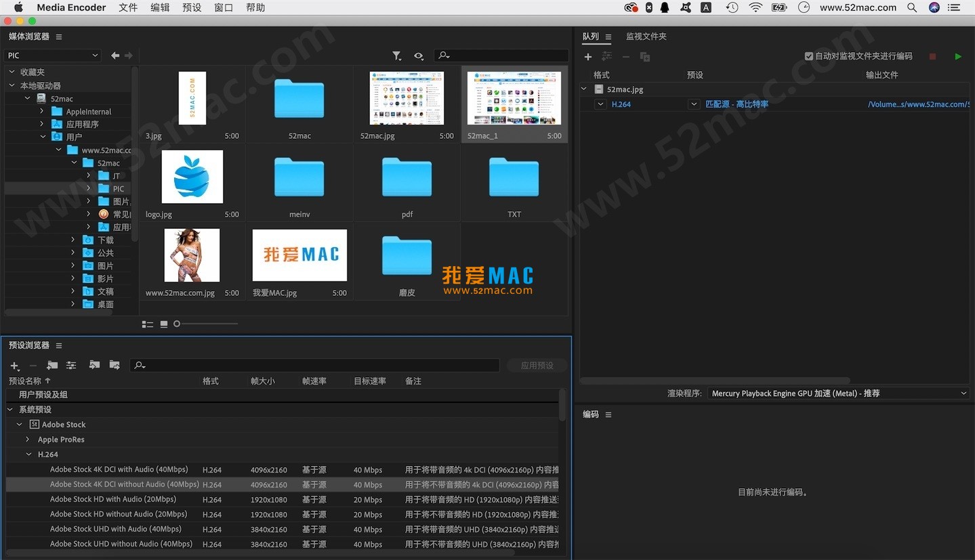
Task: Select the logo.jpg thumbnail
Action: coord(192,177)
